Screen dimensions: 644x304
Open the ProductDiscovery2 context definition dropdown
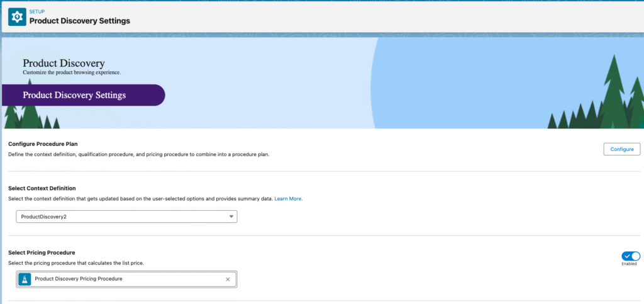coord(126,217)
